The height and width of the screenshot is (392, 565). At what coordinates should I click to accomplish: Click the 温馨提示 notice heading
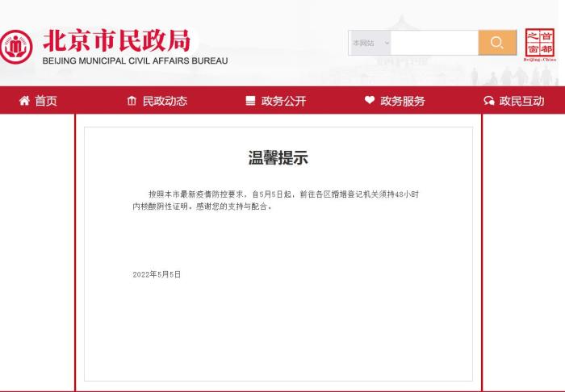click(x=278, y=158)
